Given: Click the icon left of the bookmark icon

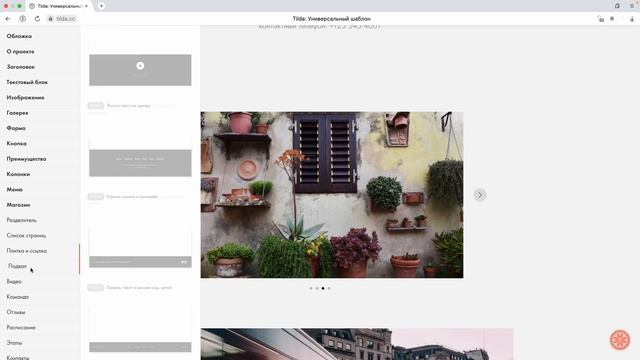Looking at the screenshot, I should [x=601, y=19].
